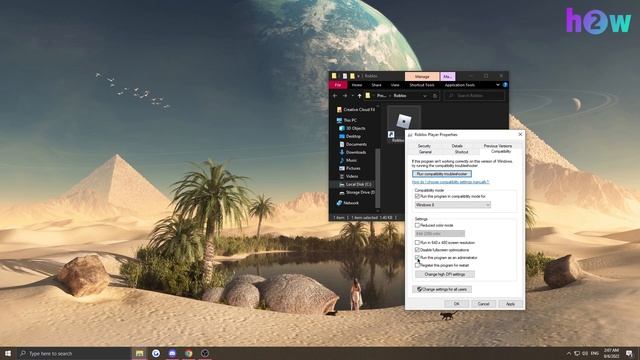Image resolution: width=640 pixels, height=360 pixels.
Task: Launch Chrome from the taskbar
Action: (189, 353)
